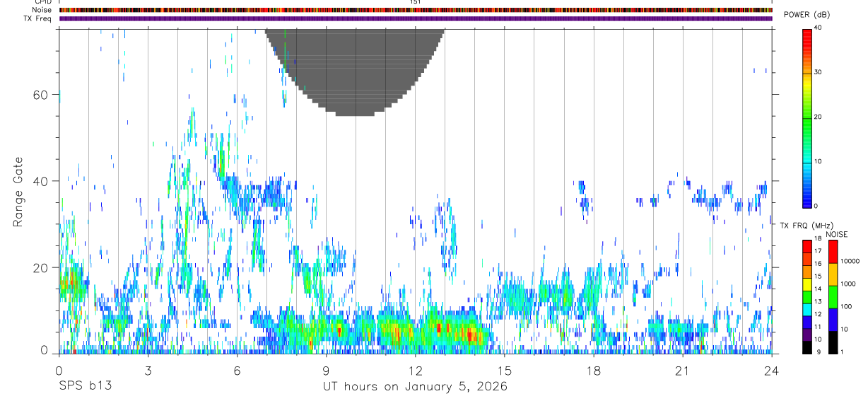Click the cyan segment of the TX FRQ colorbar
The image size is (868, 401).
[807, 310]
